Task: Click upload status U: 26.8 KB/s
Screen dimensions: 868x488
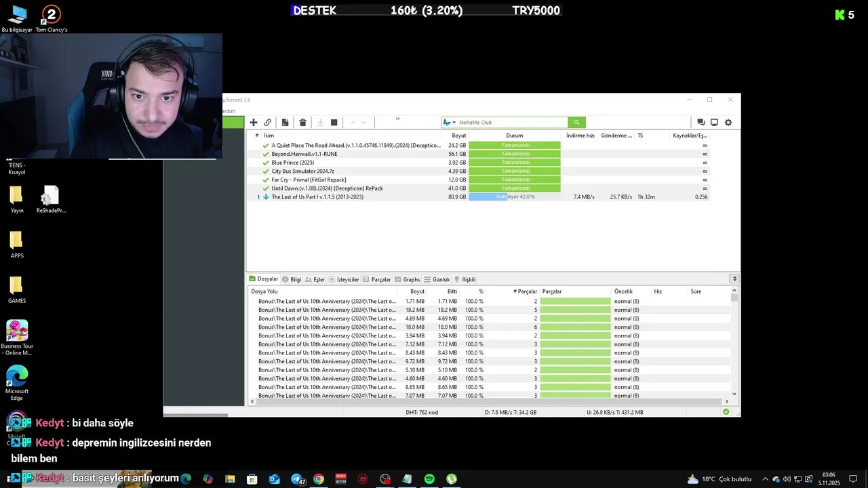Action: (615, 412)
